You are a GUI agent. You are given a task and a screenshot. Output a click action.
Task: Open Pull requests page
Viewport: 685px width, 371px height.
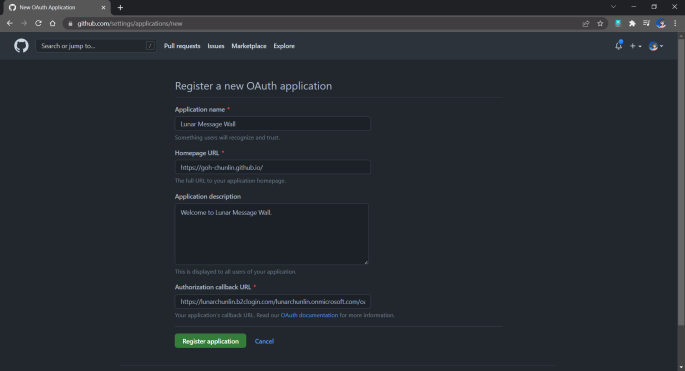(182, 46)
